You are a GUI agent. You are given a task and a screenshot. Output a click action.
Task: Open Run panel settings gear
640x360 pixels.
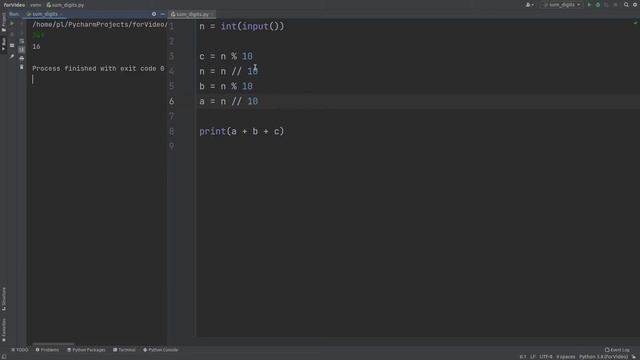pyautogui.click(x=154, y=14)
